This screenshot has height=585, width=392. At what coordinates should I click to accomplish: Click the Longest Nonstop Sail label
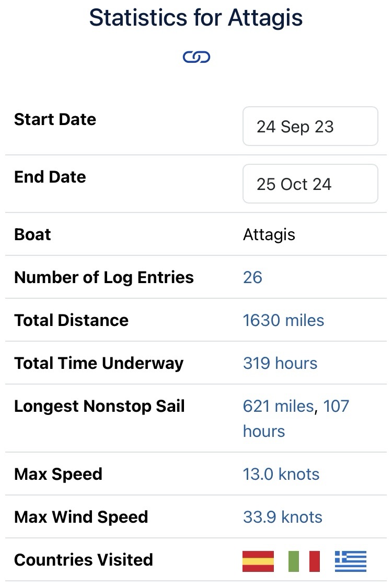point(99,406)
